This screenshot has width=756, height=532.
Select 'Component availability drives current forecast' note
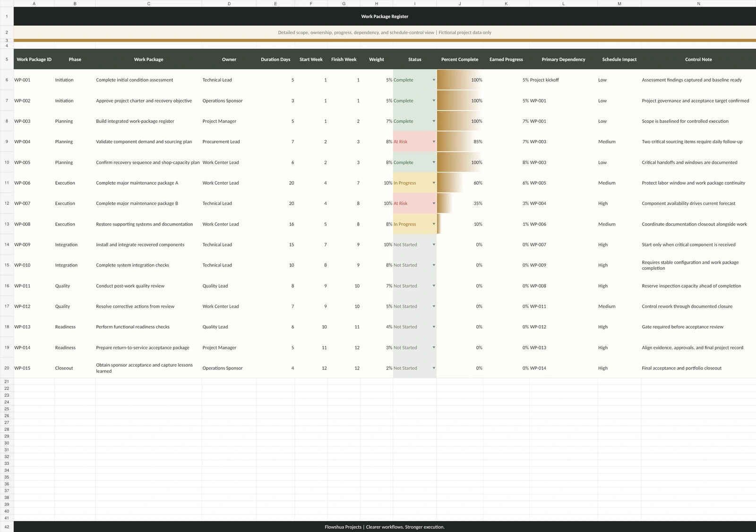coord(698,204)
